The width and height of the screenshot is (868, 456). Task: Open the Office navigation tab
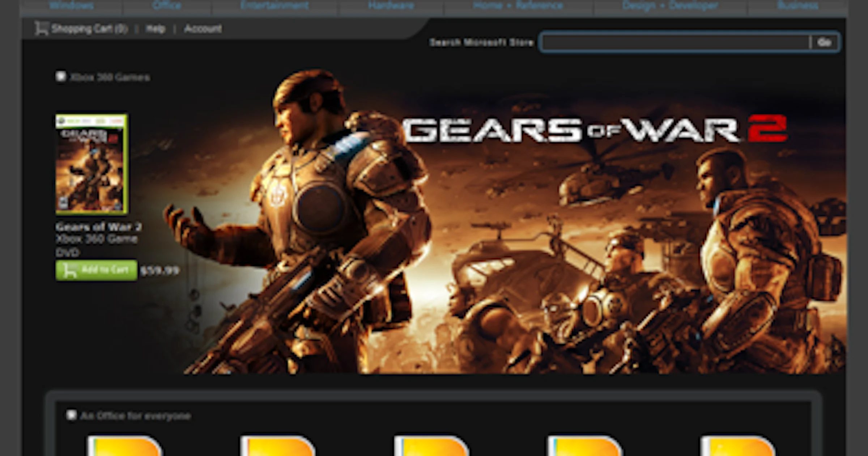pyautogui.click(x=167, y=5)
